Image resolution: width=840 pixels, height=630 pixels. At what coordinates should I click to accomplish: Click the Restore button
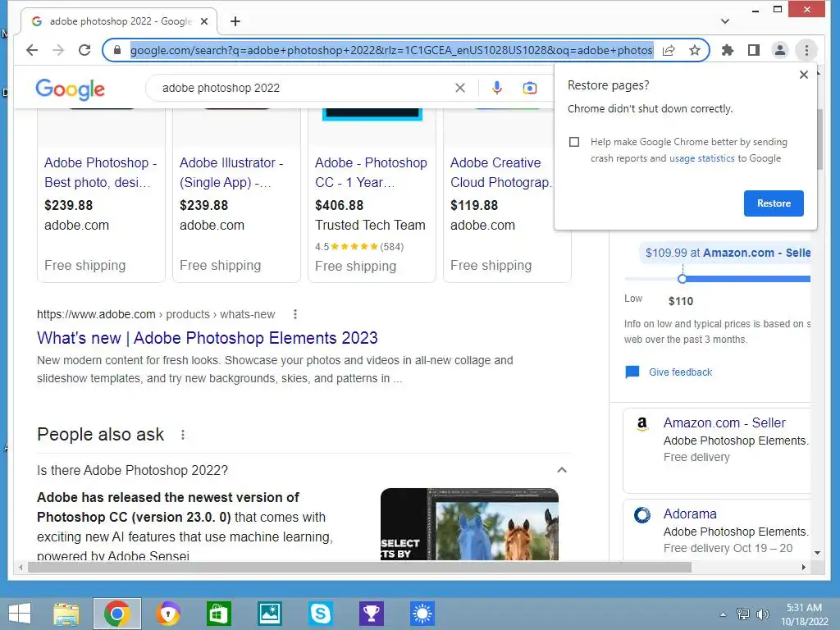point(774,203)
